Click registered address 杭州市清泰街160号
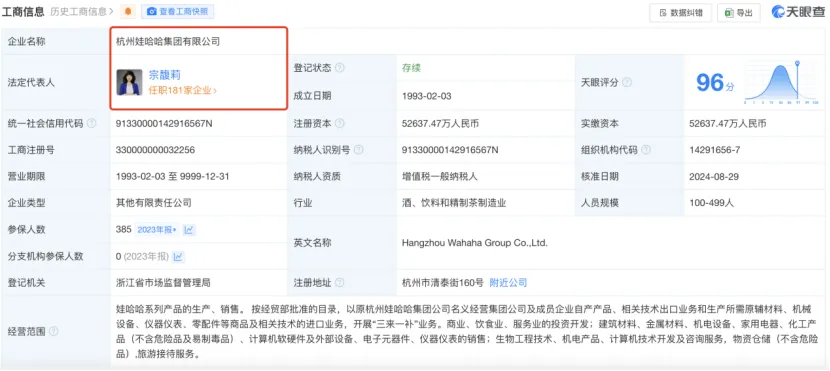Viewport: 830px width, 371px height. (x=443, y=283)
